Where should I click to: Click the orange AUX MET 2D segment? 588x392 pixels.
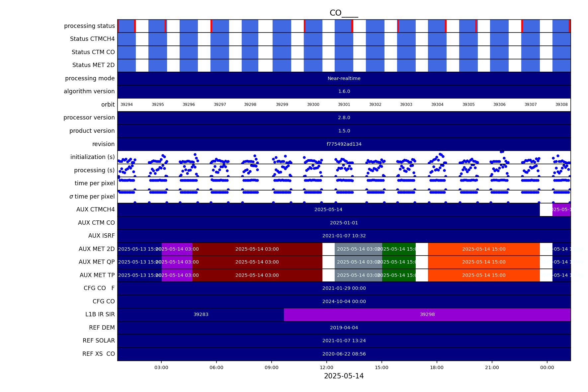pyautogui.click(x=484, y=249)
